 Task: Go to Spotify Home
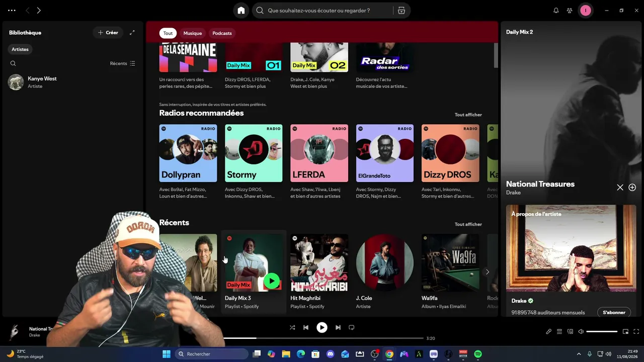pyautogui.click(x=241, y=11)
